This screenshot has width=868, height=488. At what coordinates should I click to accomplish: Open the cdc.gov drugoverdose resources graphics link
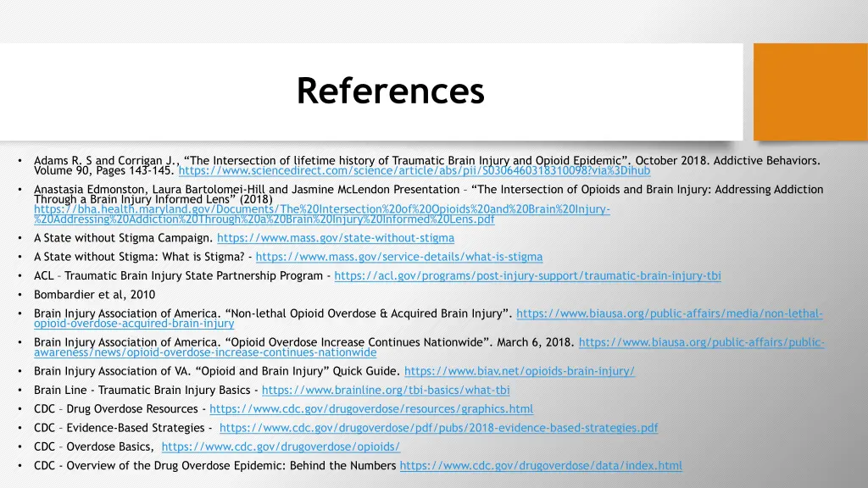(x=371, y=409)
